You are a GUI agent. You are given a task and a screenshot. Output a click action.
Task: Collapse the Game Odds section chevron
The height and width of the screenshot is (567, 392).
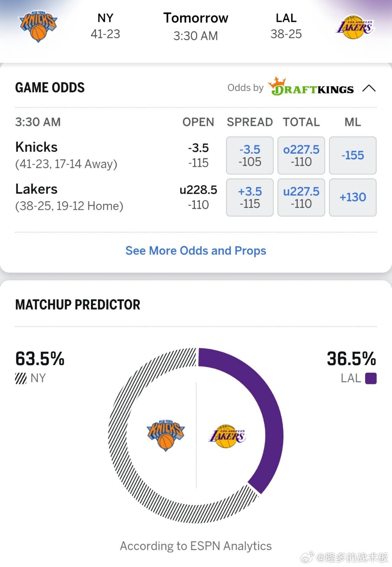(x=369, y=88)
